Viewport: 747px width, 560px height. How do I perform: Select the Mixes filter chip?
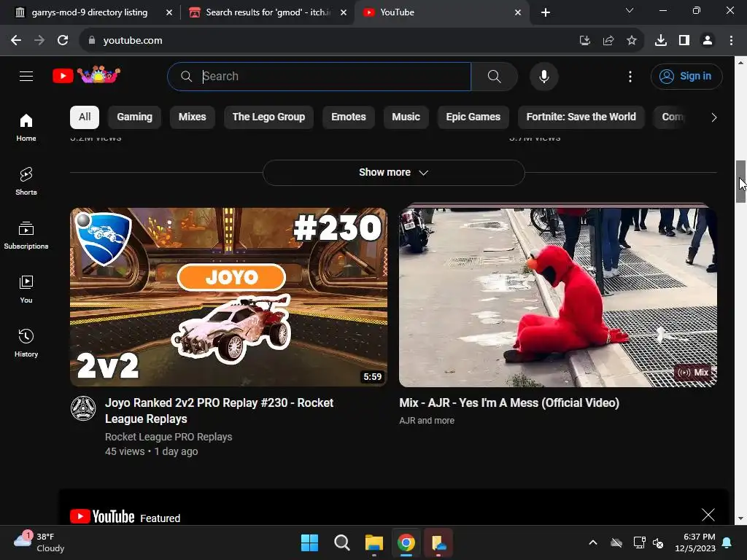coord(192,117)
